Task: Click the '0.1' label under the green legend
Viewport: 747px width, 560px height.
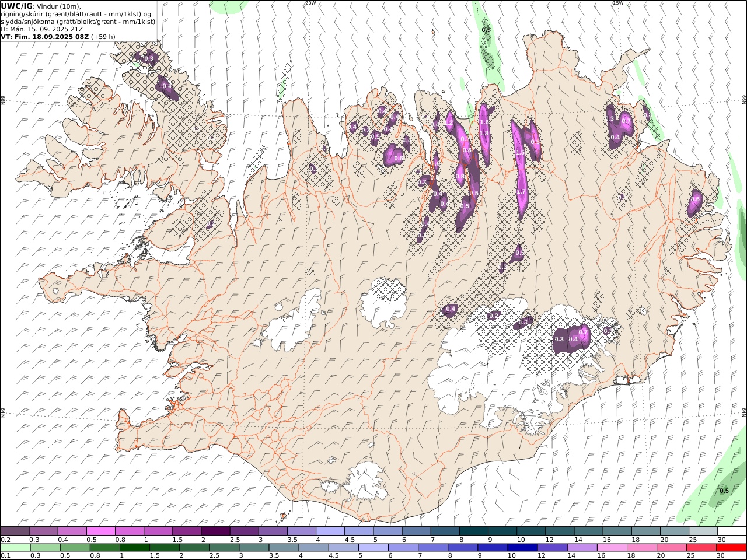Action: [5, 555]
